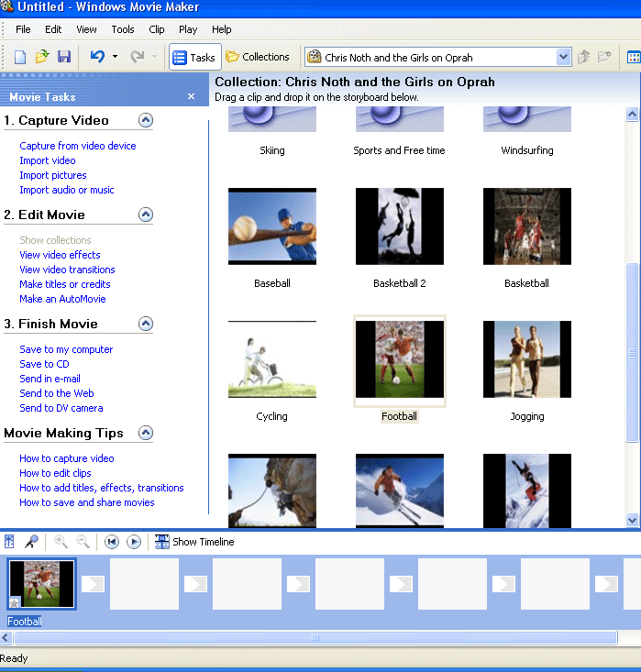This screenshot has width=641, height=672.
Task: Collapse the Finish Movie section
Action: tap(146, 324)
